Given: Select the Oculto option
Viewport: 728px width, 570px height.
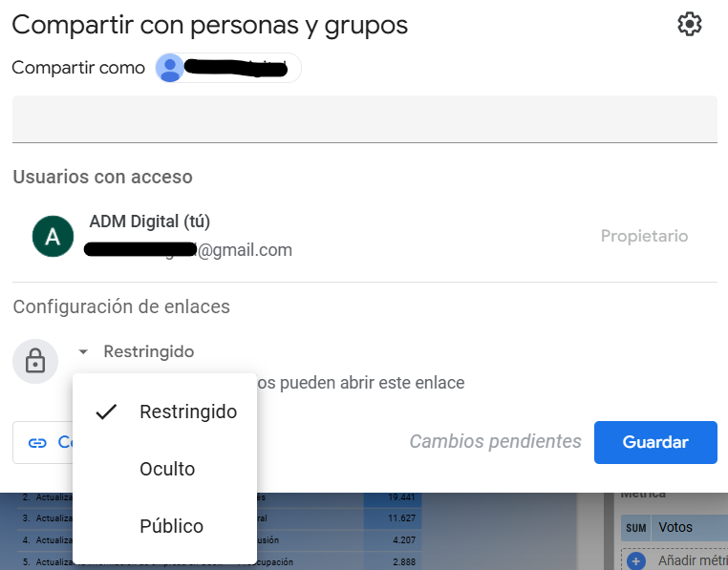Looking at the screenshot, I should tap(165, 470).
